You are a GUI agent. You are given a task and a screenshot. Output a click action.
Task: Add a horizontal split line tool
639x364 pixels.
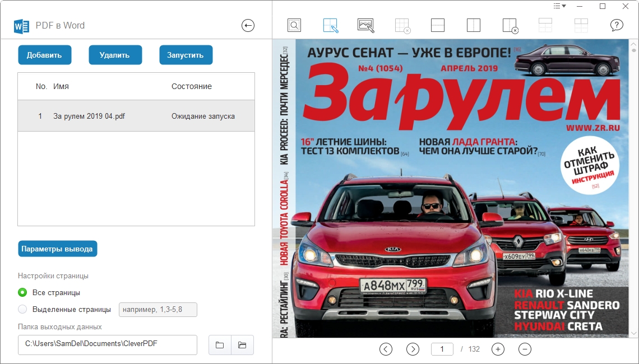point(438,25)
